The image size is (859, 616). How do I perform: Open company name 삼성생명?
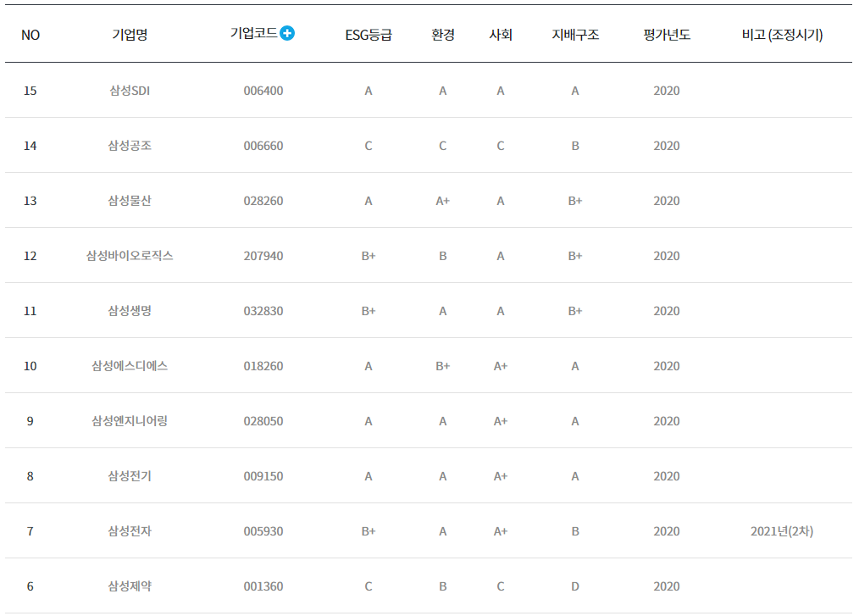(x=130, y=311)
